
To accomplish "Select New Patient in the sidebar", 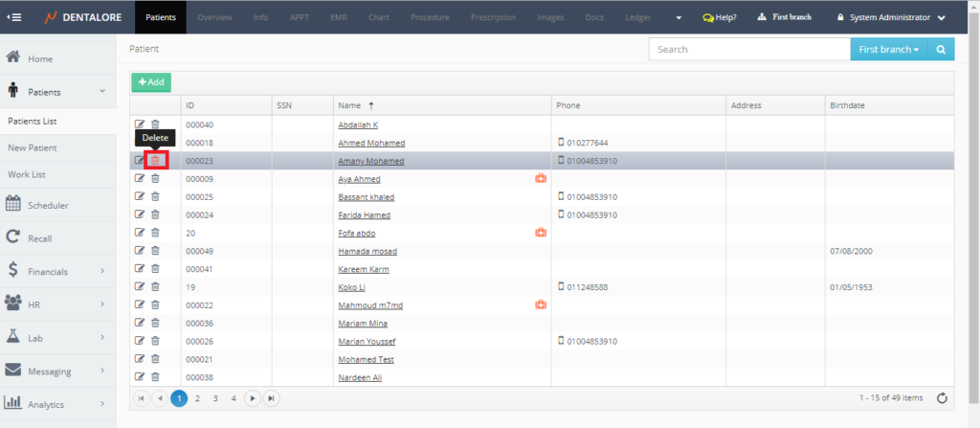I will (33, 147).
